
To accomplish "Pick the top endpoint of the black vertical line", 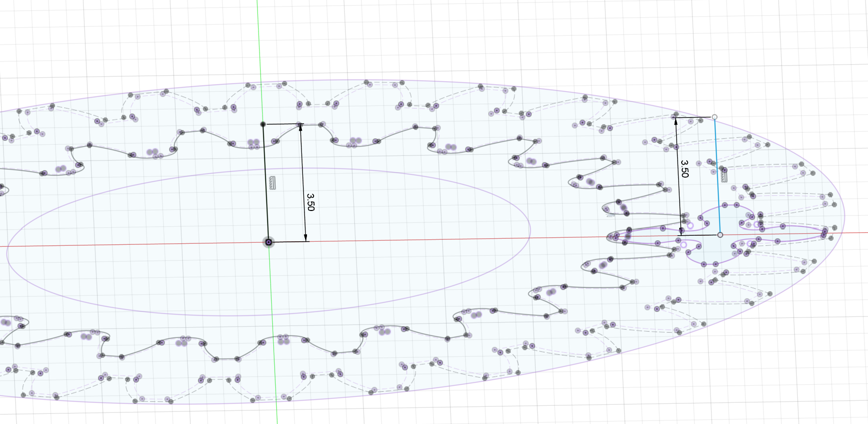I will click(x=263, y=124).
